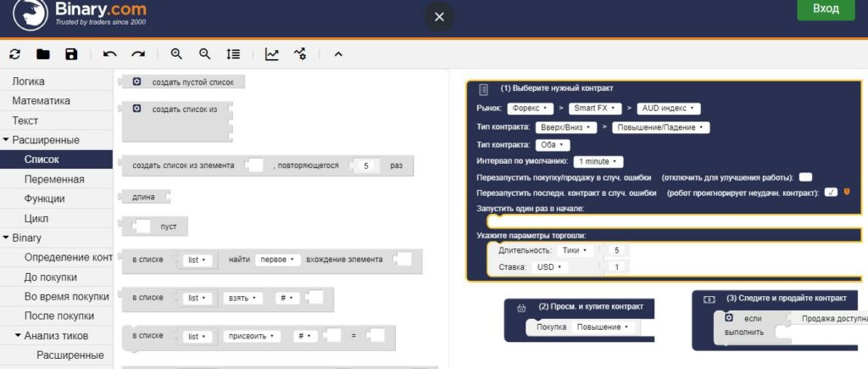Viewport: 868px width, 369px height.
Task: Uncheck the restart last contract on error checkbox
Action: tap(831, 193)
